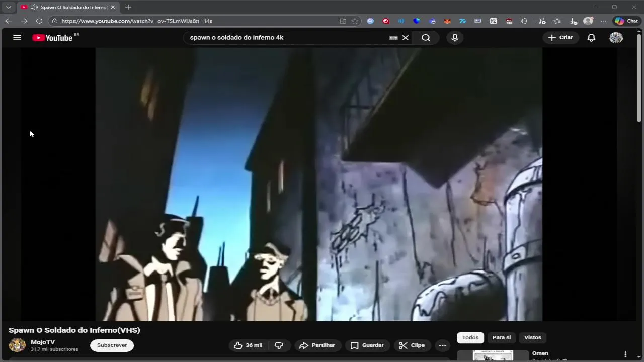Screen dimensions: 644x362
Task: Click the video player to pause
Action: [319, 184]
